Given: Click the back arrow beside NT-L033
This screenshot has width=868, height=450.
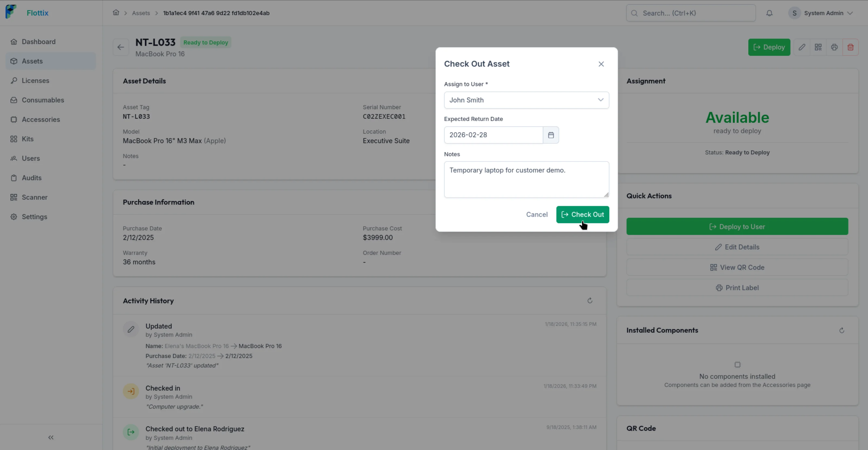Looking at the screenshot, I should click(x=121, y=47).
